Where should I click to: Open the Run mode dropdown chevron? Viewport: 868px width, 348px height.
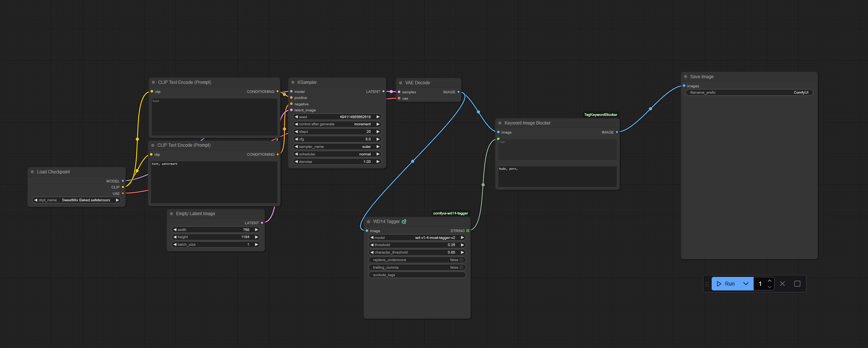point(746,284)
